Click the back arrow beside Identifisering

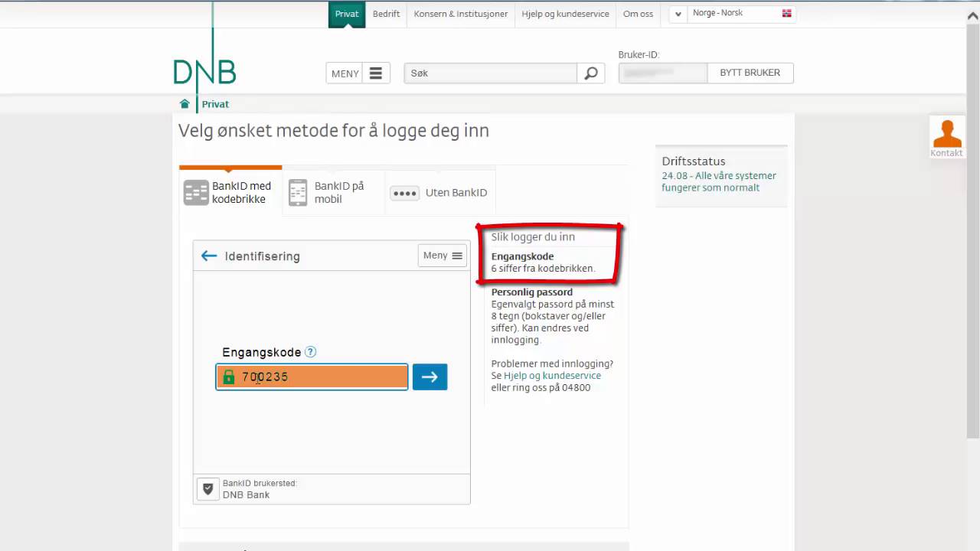pyautogui.click(x=209, y=256)
